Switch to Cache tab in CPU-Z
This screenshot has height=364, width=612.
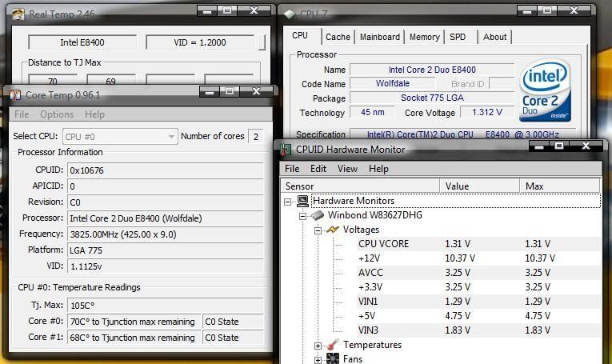[x=338, y=37]
